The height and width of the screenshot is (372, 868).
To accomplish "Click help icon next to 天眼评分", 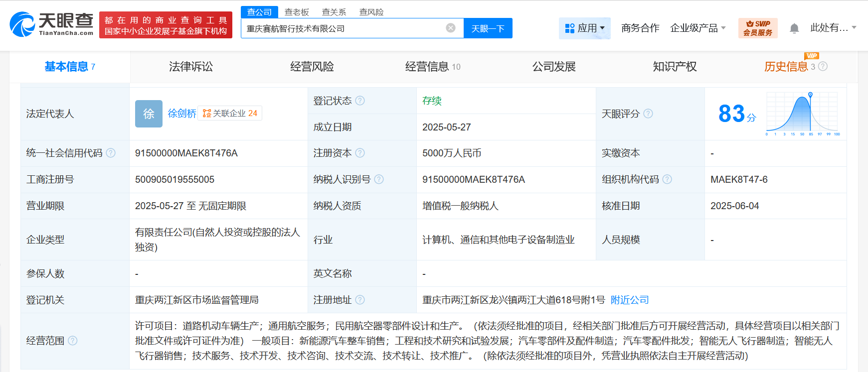I will 648,114.
